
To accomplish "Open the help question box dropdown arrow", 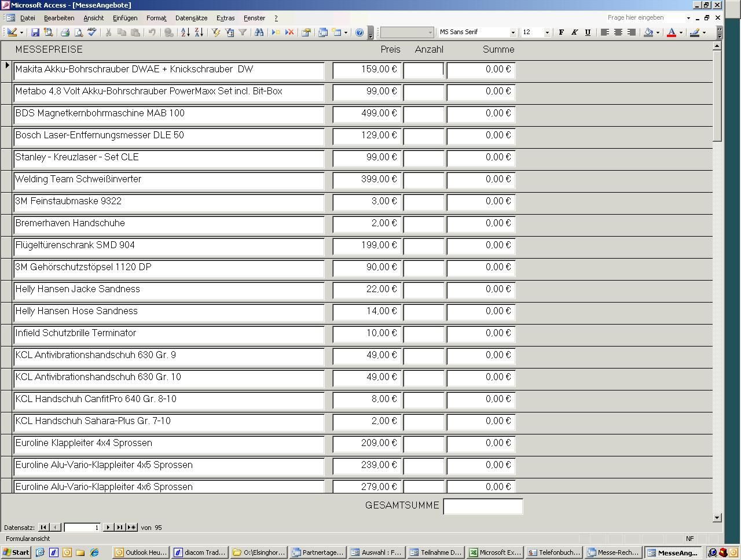I will pos(688,18).
